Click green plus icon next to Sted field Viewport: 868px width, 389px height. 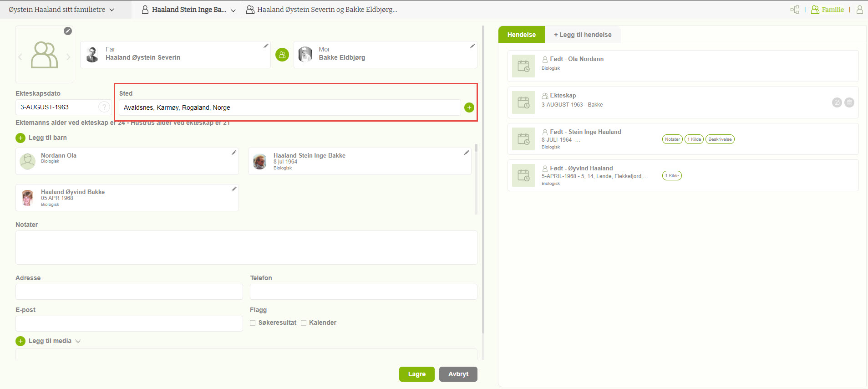(469, 107)
